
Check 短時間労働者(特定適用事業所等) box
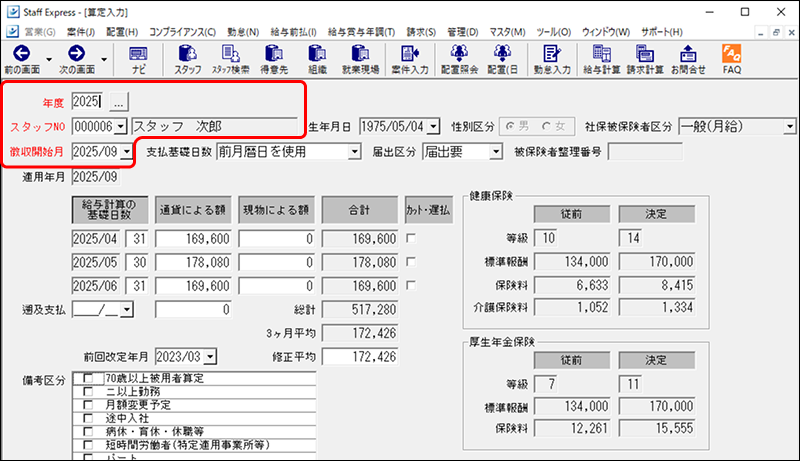[88, 445]
